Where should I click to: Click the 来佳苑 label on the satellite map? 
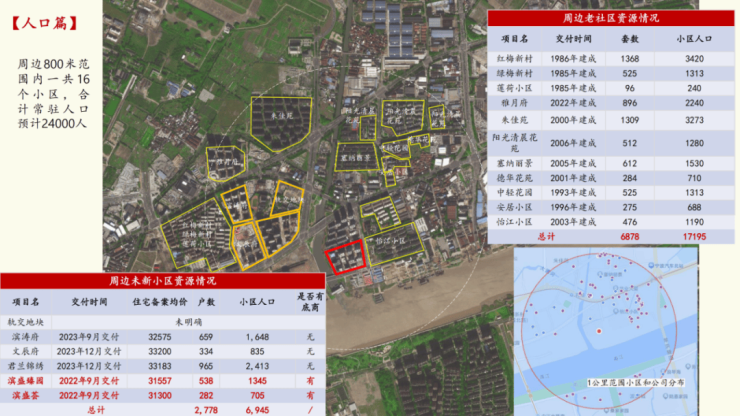coord(282,115)
